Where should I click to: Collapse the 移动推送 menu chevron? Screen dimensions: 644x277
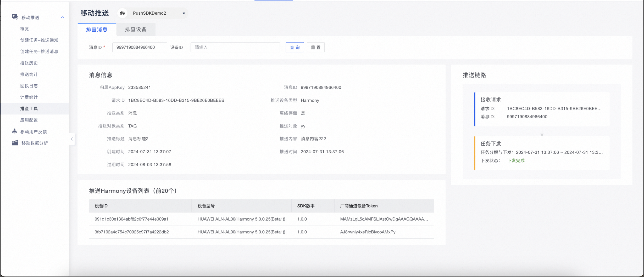[x=62, y=17]
